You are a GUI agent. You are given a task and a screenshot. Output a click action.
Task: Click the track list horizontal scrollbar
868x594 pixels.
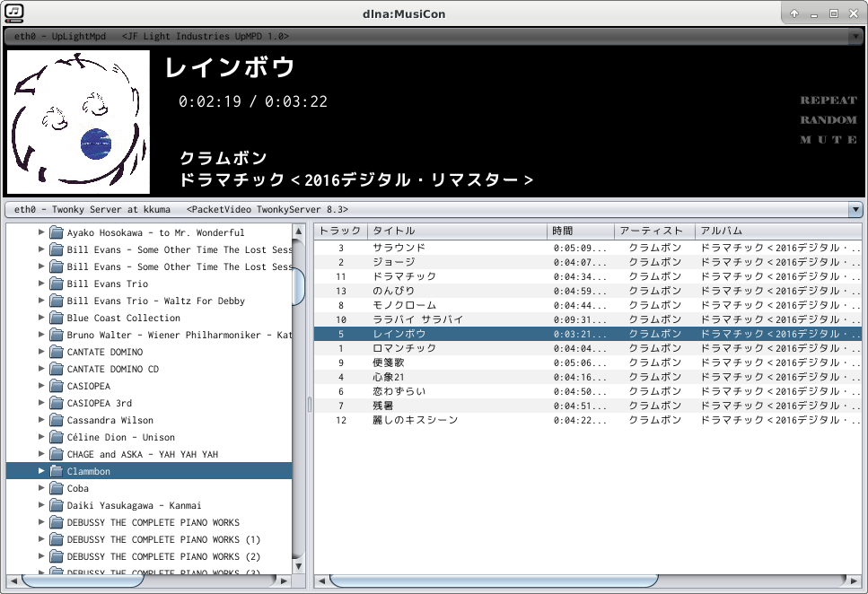point(494,581)
